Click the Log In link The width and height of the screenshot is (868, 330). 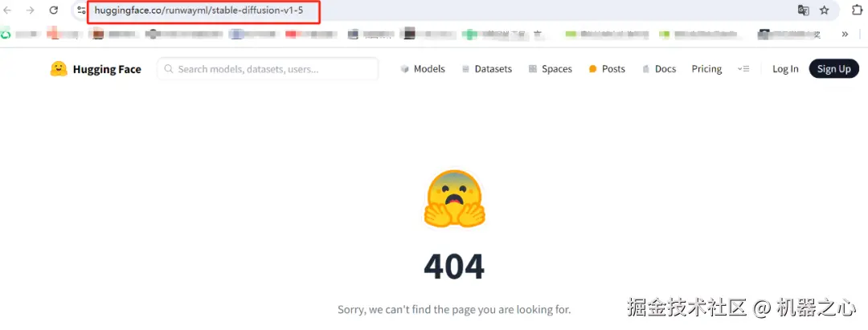pos(785,69)
